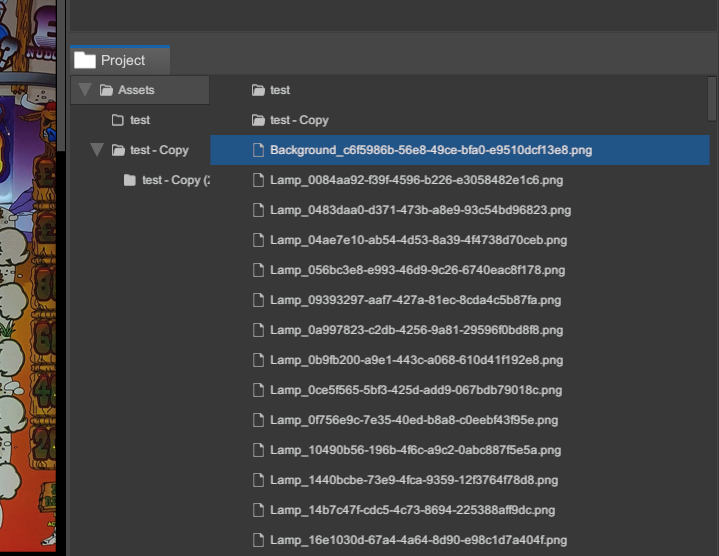The width and height of the screenshot is (719, 556).
Task: Click test - Copy folder icon in file list
Action: point(258,120)
